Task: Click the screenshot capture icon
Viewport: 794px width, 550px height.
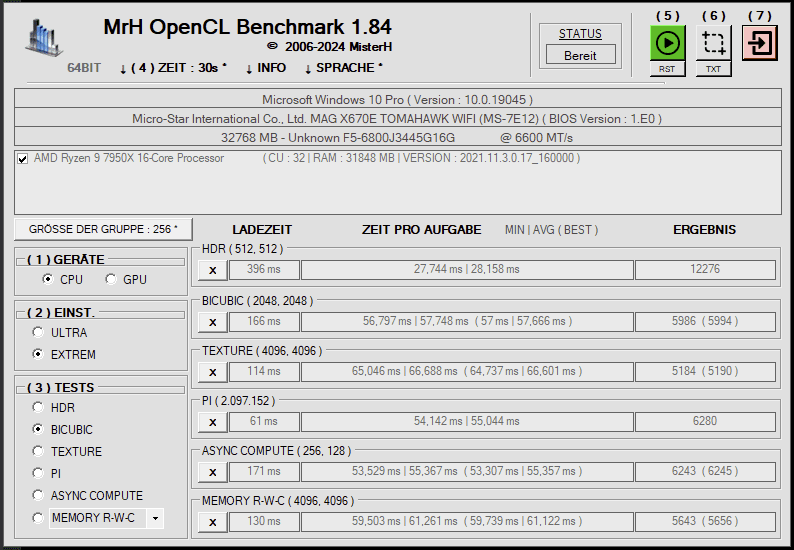Action: click(713, 43)
